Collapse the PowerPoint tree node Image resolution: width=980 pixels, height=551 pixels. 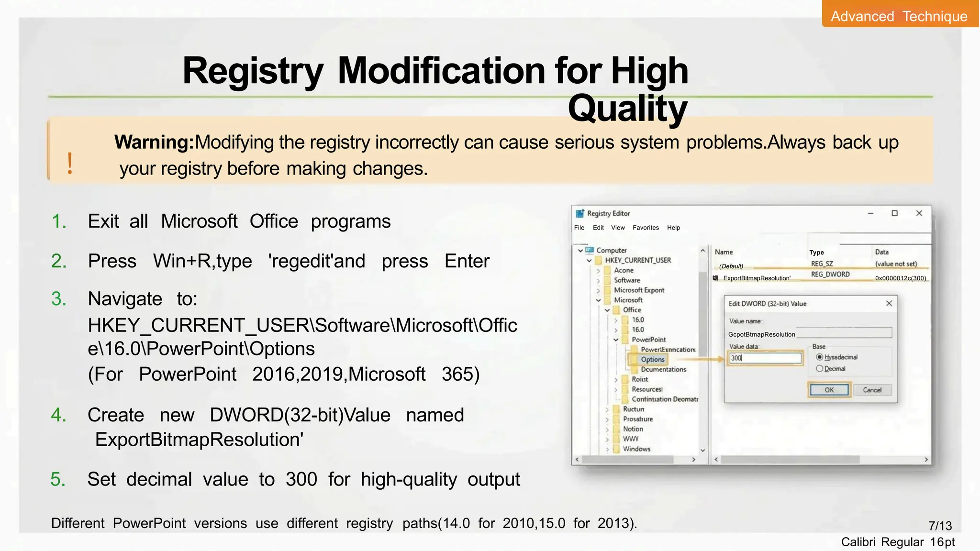[x=616, y=340]
